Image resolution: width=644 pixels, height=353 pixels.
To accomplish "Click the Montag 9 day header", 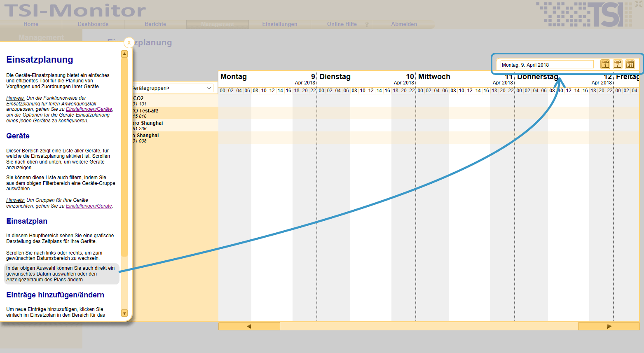I will [x=267, y=79].
